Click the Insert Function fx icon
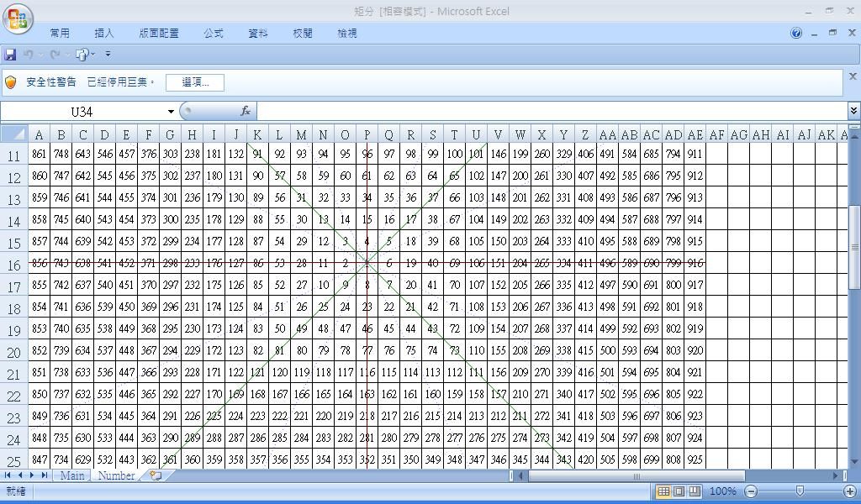This screenshot has height=504, width=861. tap(246, 112)
